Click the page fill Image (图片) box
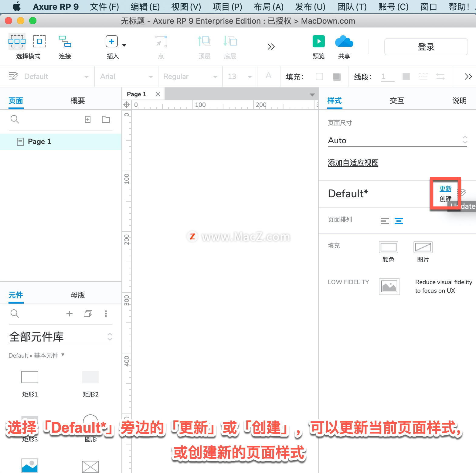This screenshot has height=473, width=476. (x=423, y=247)
